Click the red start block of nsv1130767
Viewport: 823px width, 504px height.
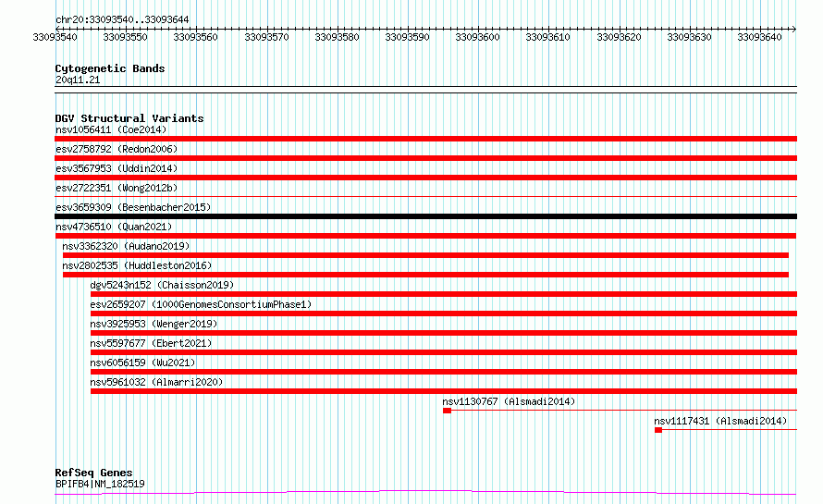447,411
